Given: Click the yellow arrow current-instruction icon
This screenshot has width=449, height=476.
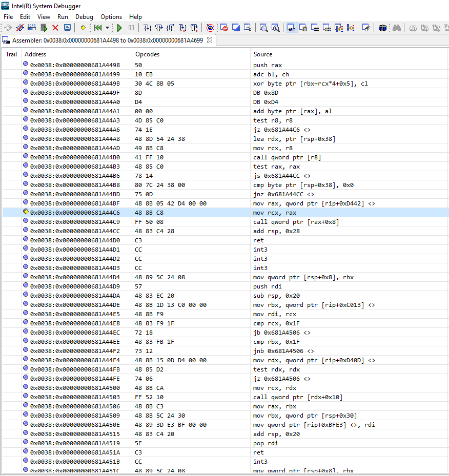Looking at the screenshot, I should (x=83, y=28).
